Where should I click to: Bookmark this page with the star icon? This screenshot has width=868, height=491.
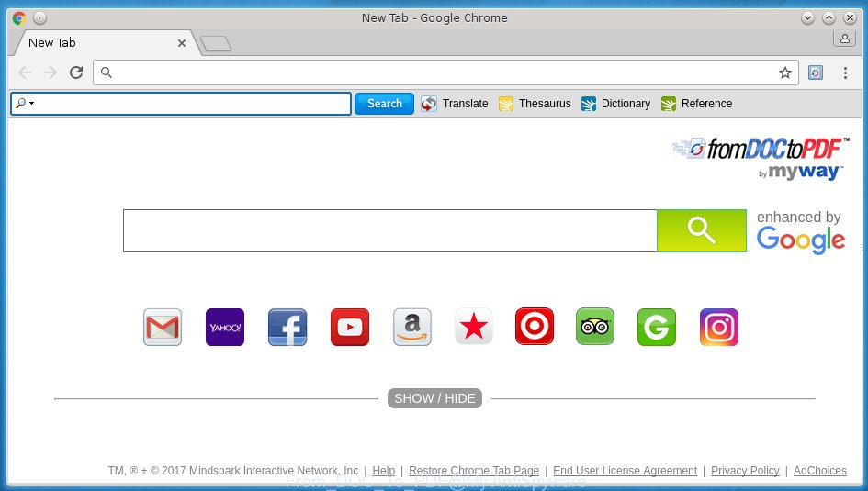pos(785,73)
